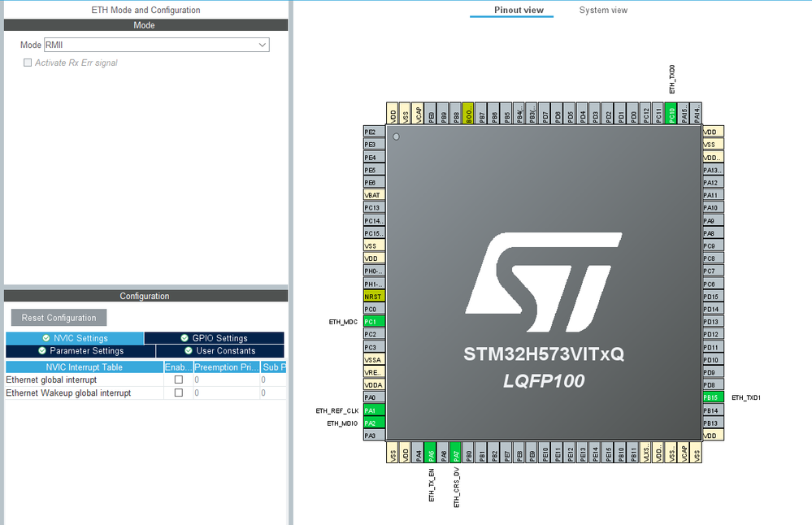812x525 pixels.
Task: Click the NVIC Interrupt Table column header
Action: click(84, 367)
